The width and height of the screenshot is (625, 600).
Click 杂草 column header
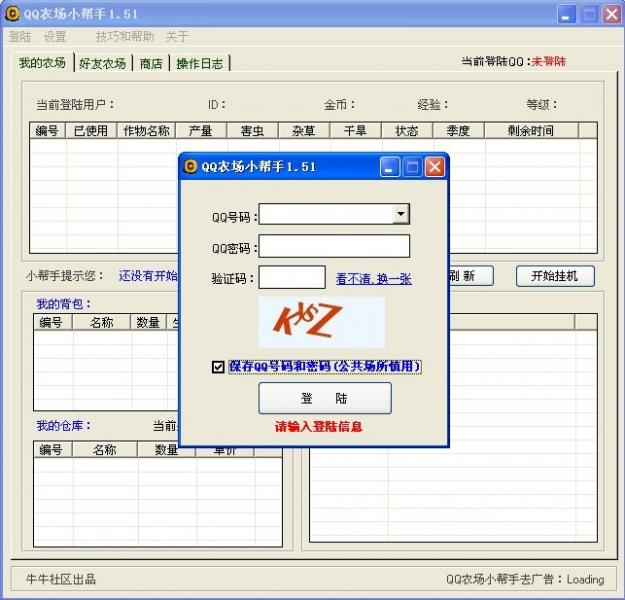pyautogui.click(x=304, y=130)
